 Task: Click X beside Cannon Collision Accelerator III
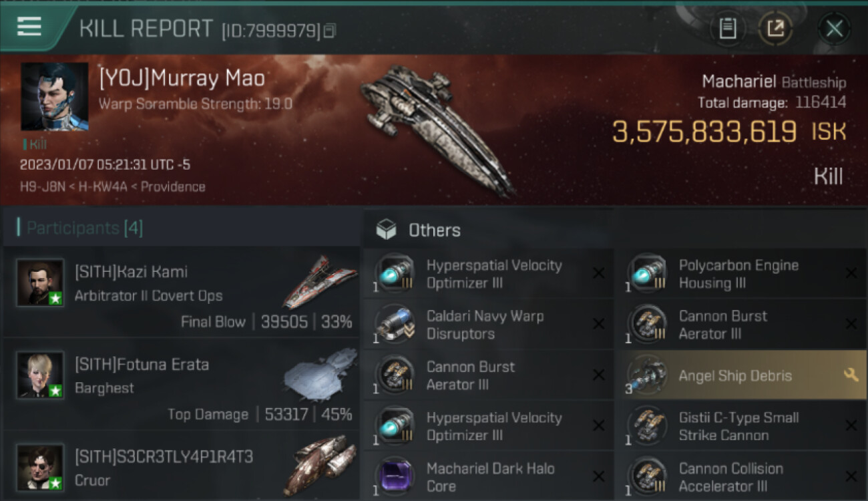851,477
